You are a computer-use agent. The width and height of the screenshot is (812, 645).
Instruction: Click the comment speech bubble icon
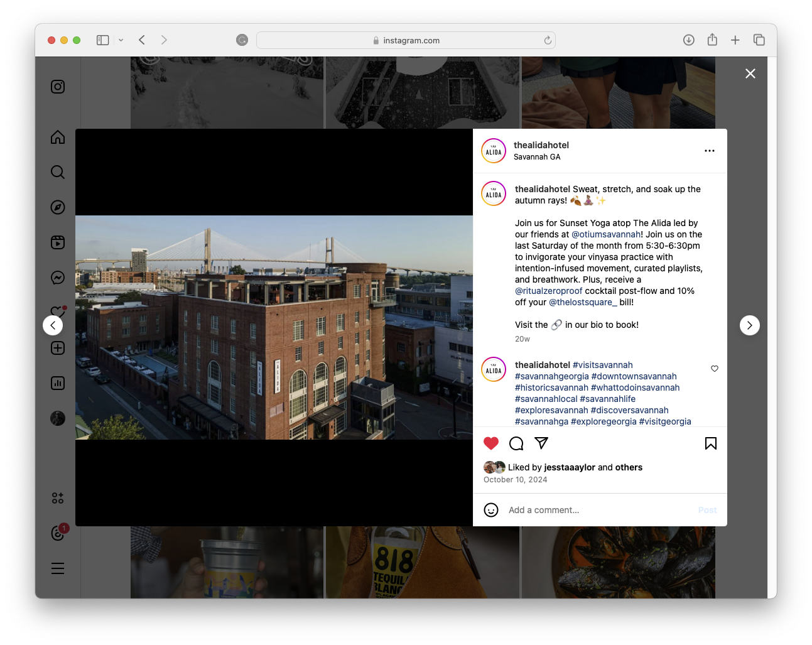[x=516, y=443]
